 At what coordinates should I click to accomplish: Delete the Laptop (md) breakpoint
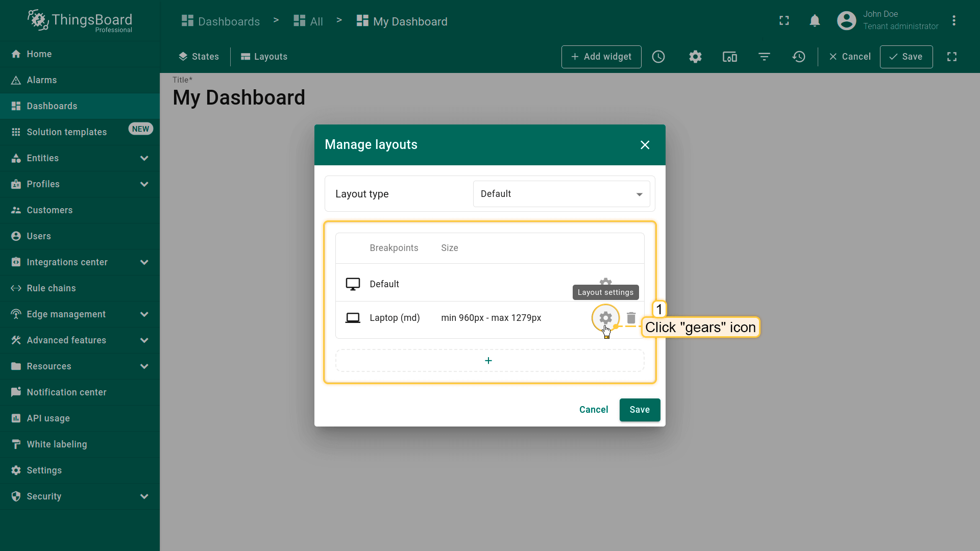631,318
